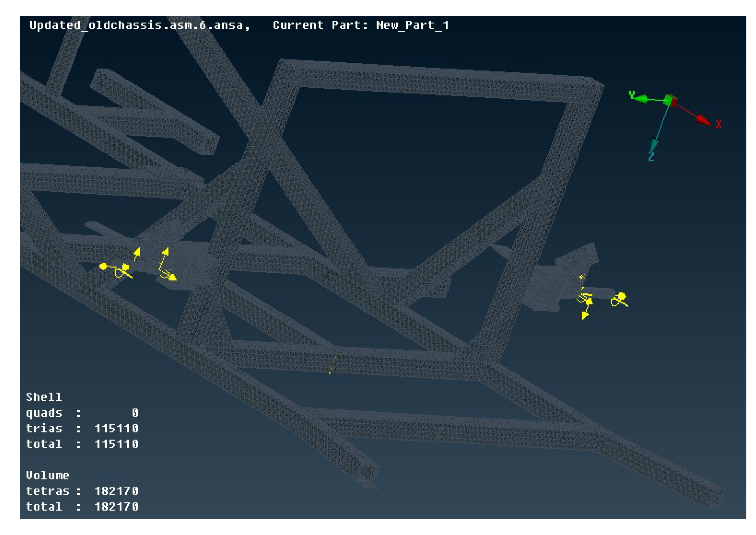Click the Current Part New_Part_1 text
The width and height of the screenshot is (756, 535).
click(360, 25)
